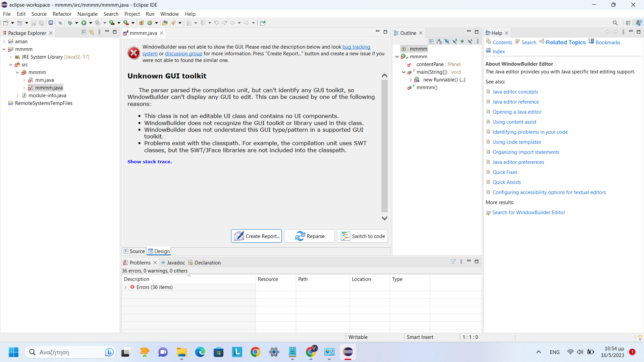The width and height of the screenshot is (644, 362).
Task: Switch to the Javadoc tab
Action: (173, 262)
